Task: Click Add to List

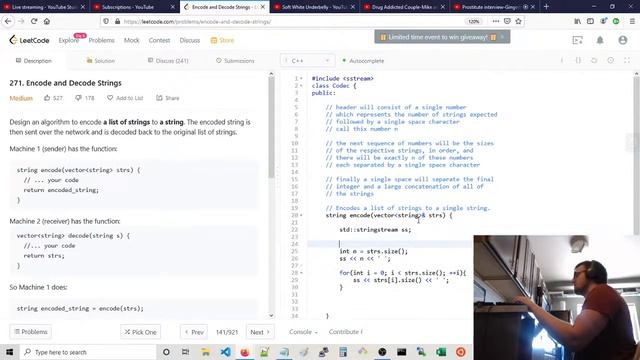Action: [x=125, y=98]
